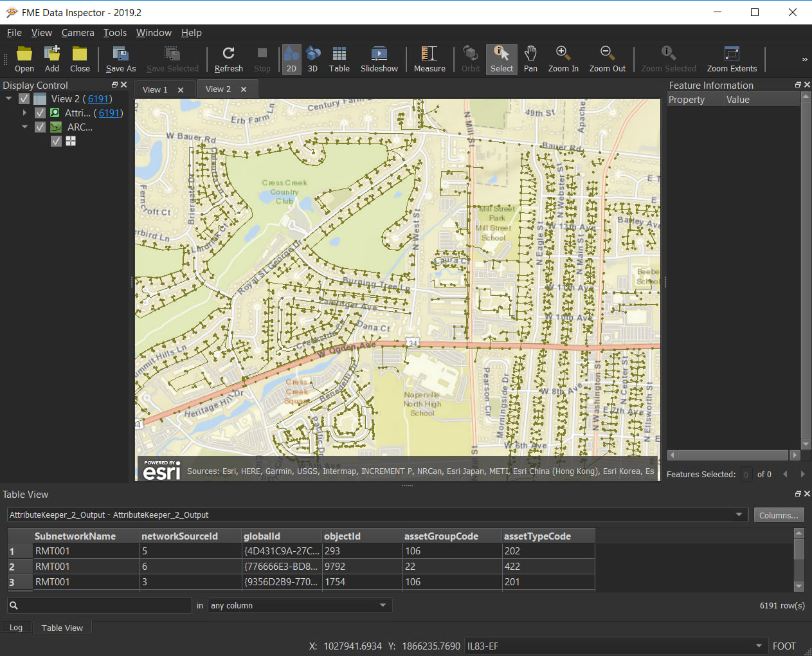Image resolution: width=812 pixels, height=656 pixels.
Task: Activate the Measure tool
Action: click(x=429, y=59)
